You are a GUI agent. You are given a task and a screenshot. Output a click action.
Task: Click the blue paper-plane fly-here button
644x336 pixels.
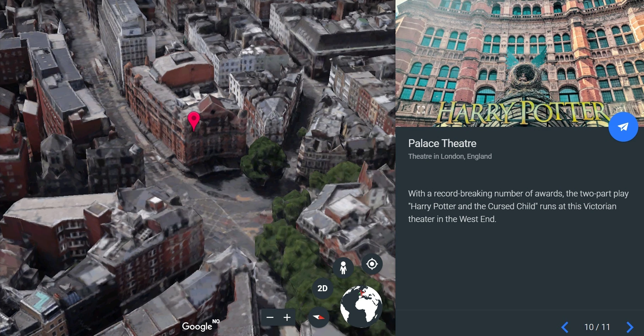pos(623,127)
